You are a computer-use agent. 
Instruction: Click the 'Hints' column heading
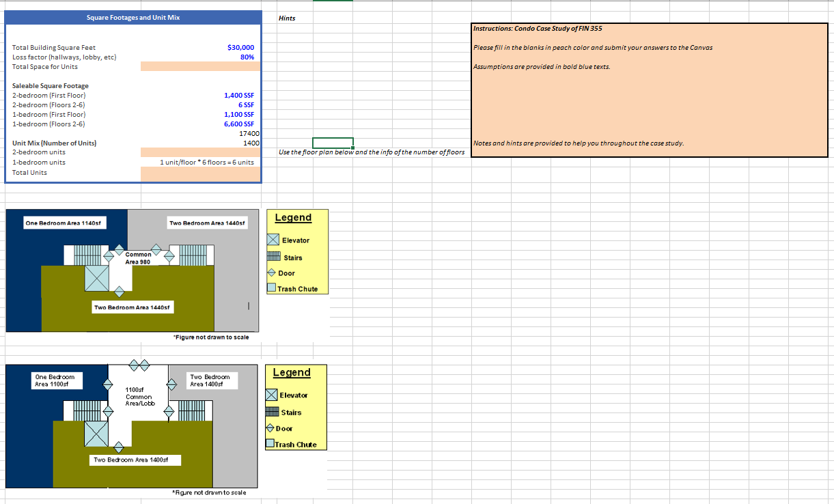[x=288, y=18]
